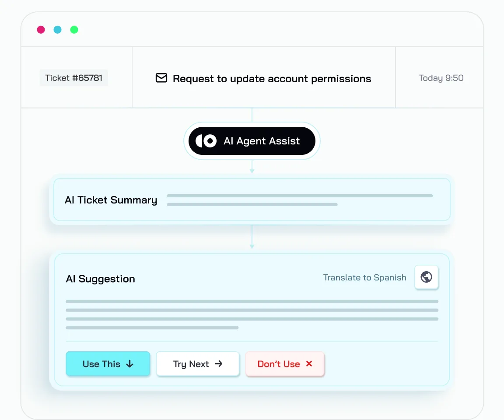Click the Today 9:50 timestamp
Viewport: 504px width, 420px height.
click(441, 78)
